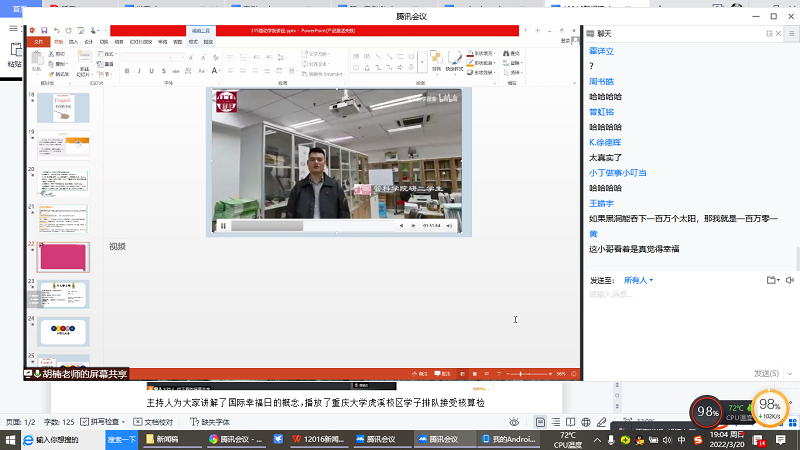Switch to the Home tab in PowerPoint
800x450 pixels.
pyautogui.click(x=59, y=42)
